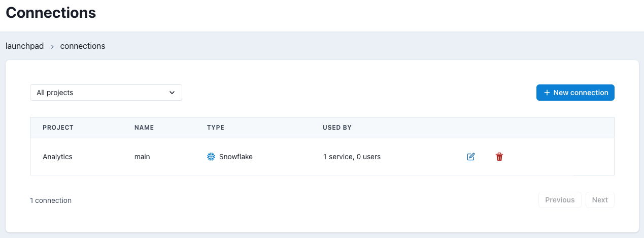Click the plus icon in New connection
Screen dimensions: 644x238
point(547,93)
